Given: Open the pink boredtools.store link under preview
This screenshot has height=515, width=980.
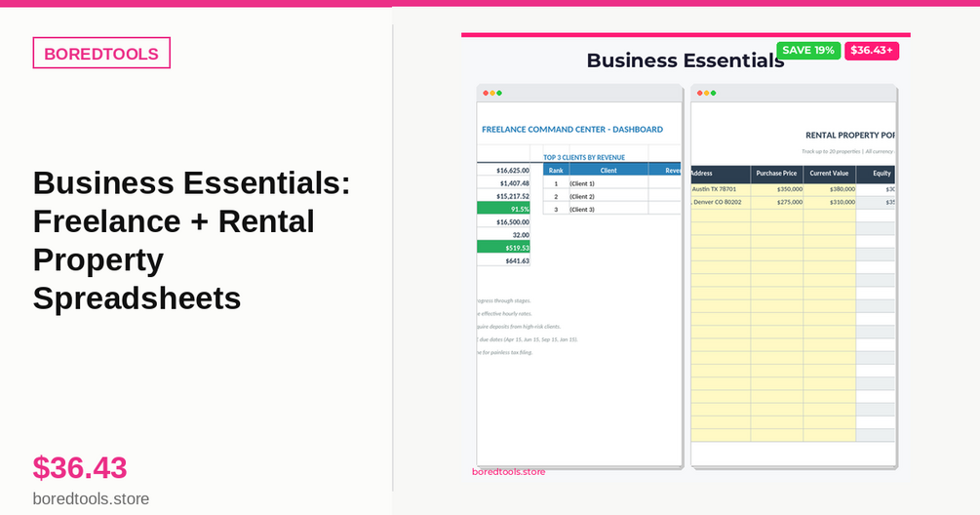Looking at the screenshot, I should pyautogui.click(x=508, y=472).
